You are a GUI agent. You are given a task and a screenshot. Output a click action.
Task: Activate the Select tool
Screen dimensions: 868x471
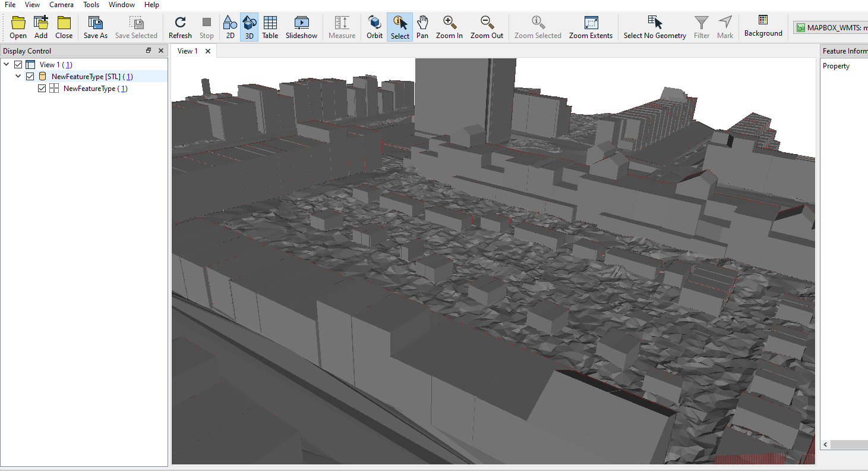point(400,27)
